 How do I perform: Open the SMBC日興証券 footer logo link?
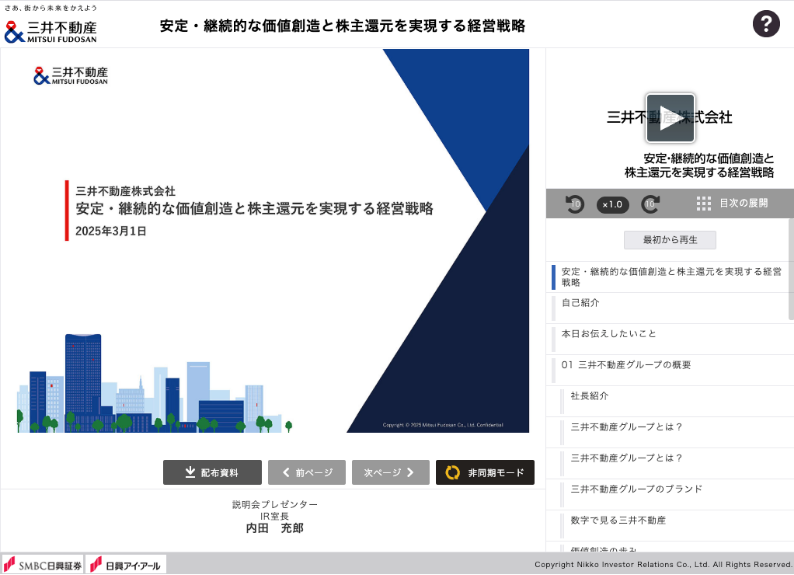(x=43, y=565)
